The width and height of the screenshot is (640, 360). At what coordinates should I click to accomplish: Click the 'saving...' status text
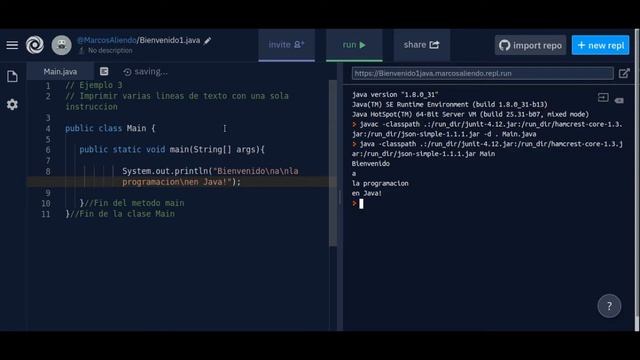[x=151, y=71]
